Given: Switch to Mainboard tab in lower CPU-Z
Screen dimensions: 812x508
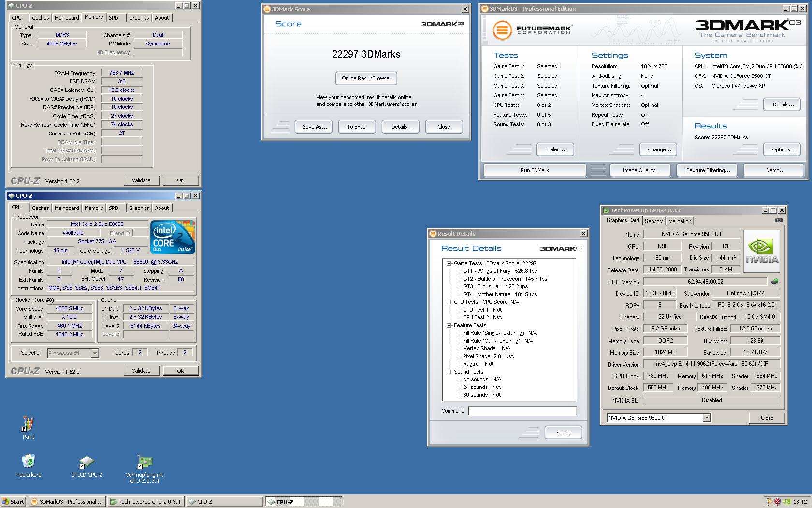Looking at the screenshot, I should point(67,208).
